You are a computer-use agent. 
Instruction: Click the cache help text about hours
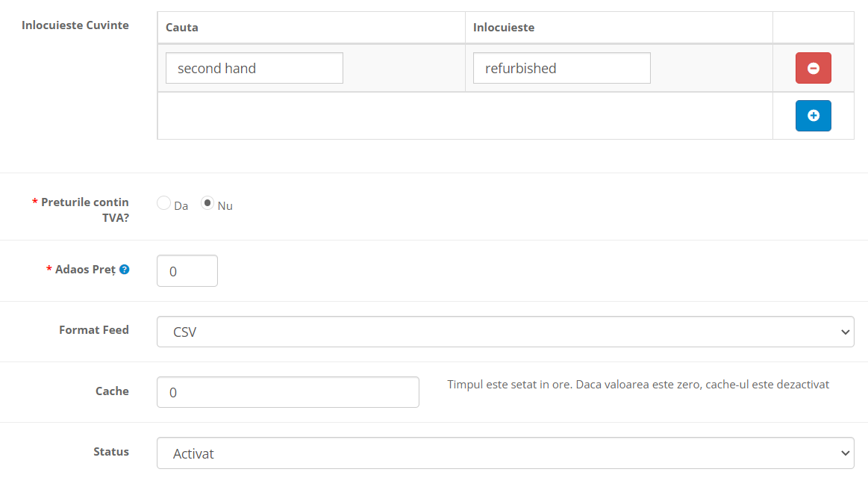click(638, 385)
